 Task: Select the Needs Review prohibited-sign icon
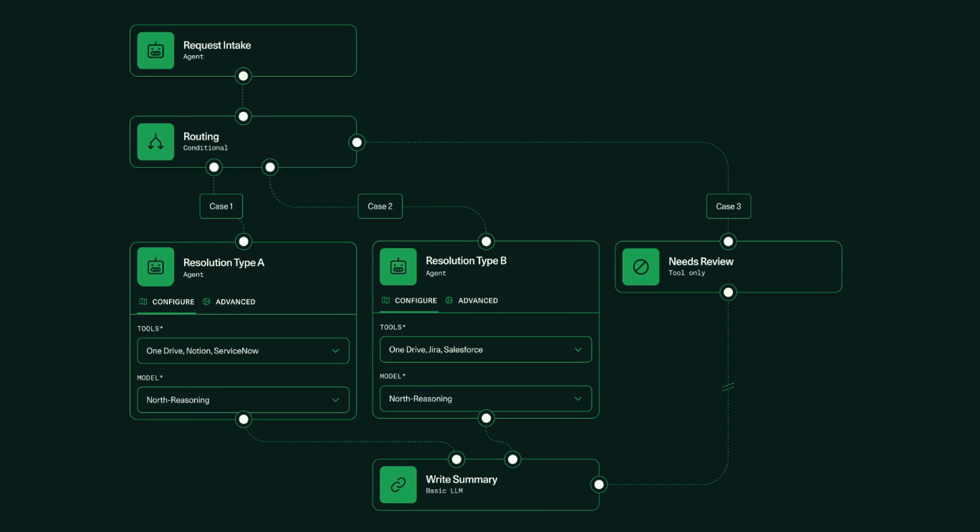[640, 267]
